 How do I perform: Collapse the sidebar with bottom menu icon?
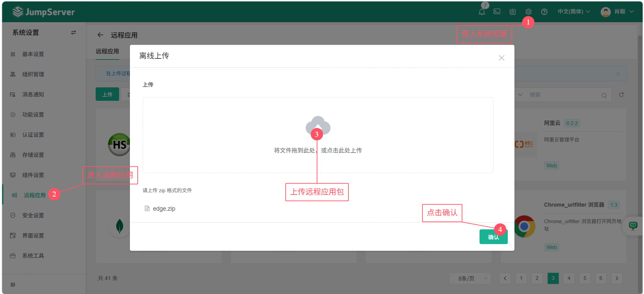(x=13, y=285)
